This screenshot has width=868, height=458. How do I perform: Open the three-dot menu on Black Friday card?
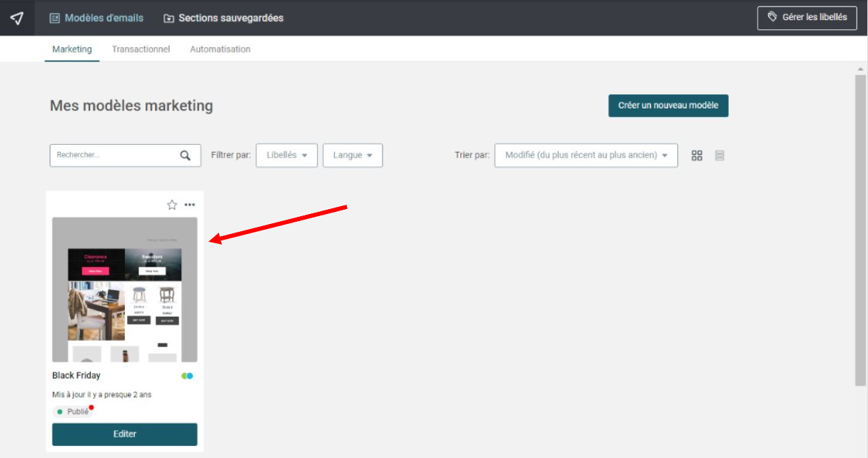tap(190, 205)
